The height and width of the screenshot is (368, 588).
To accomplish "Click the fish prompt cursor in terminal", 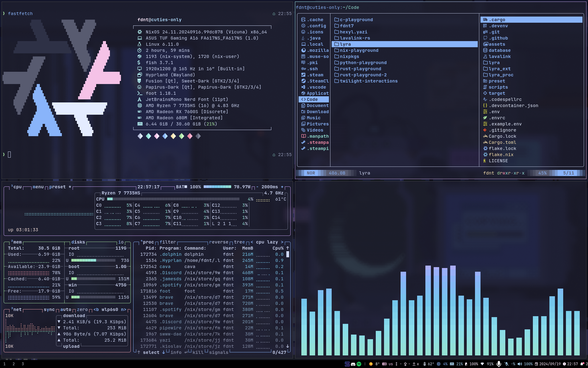I will (x=9, y=155).
